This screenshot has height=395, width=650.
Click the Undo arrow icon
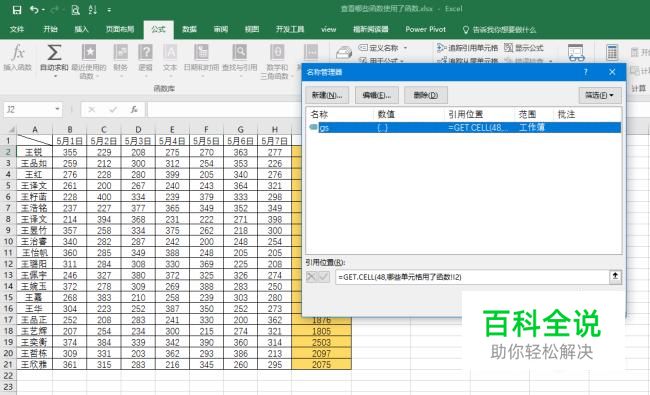(34, 10)
